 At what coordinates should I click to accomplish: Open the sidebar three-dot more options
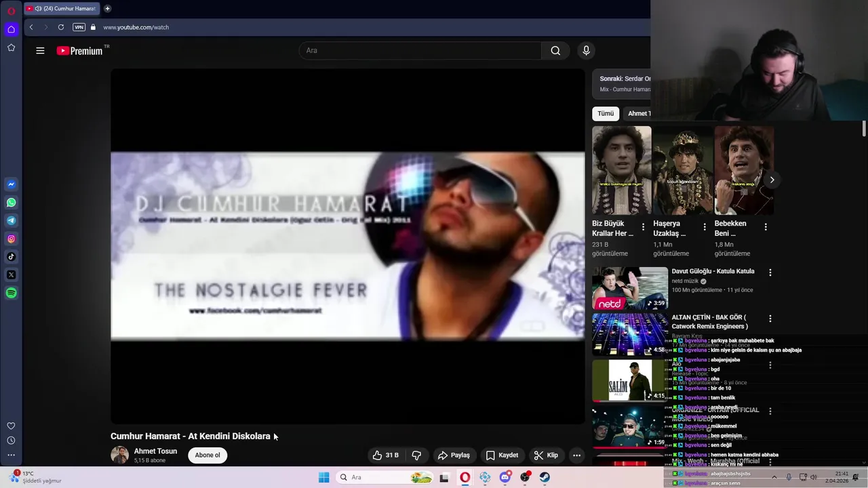(x=11, y=455)
